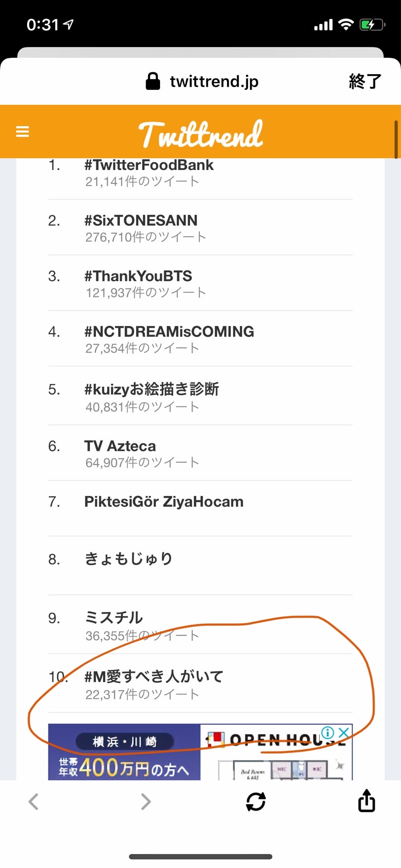Tap the browser forward arrow
401x868 pixels.
click(146, 802)
